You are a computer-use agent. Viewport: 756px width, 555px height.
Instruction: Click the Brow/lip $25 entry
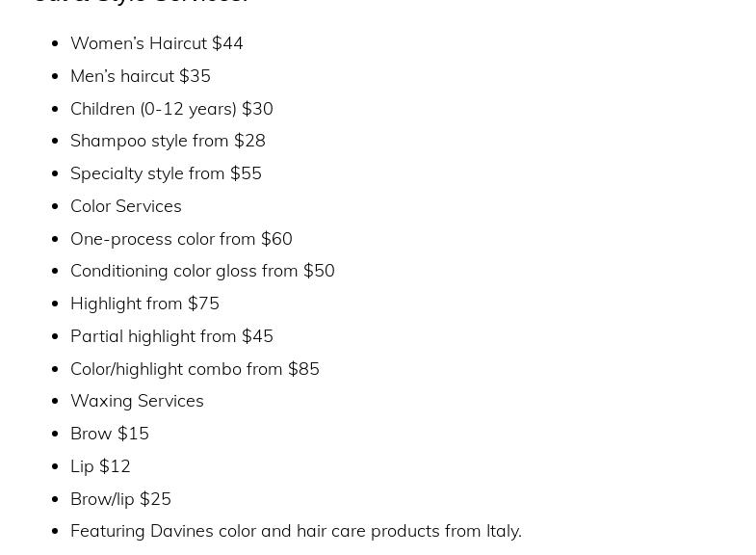[x=120, y=499]
